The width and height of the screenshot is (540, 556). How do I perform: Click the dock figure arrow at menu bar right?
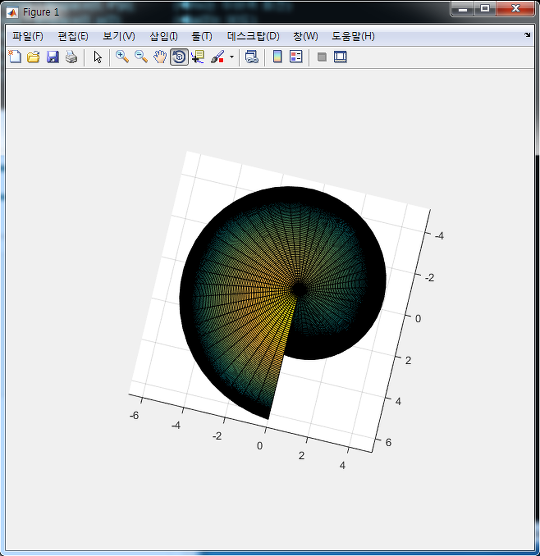527,35
